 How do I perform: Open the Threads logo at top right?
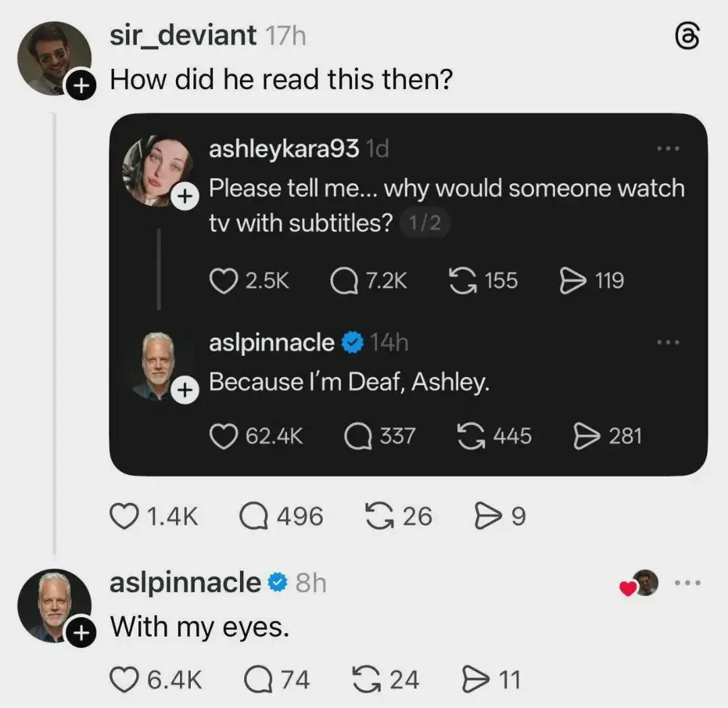coord(686,35)
